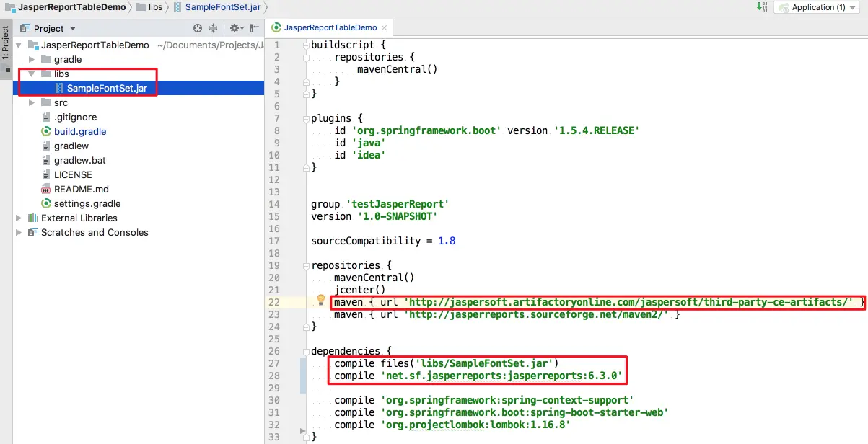The image size is (868, 444).
Task: Click the build.gradle file's gradle icon
Action: [x=46, y=131]
